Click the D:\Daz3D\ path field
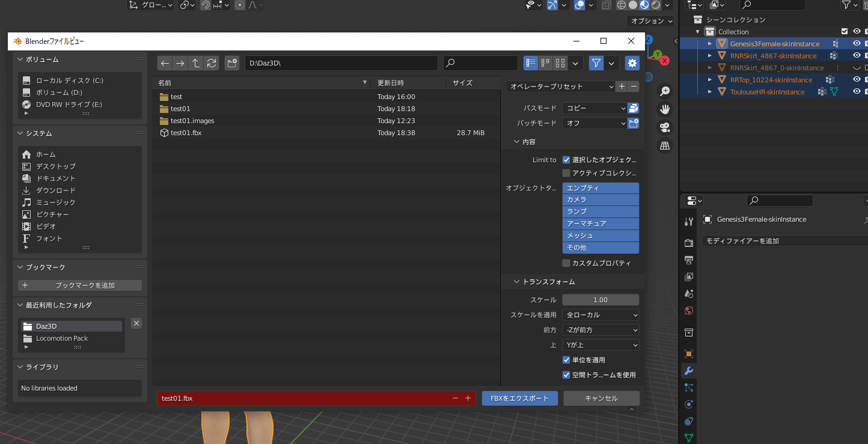The width and height of the screenshot is (868, 444). coord(341,63)
